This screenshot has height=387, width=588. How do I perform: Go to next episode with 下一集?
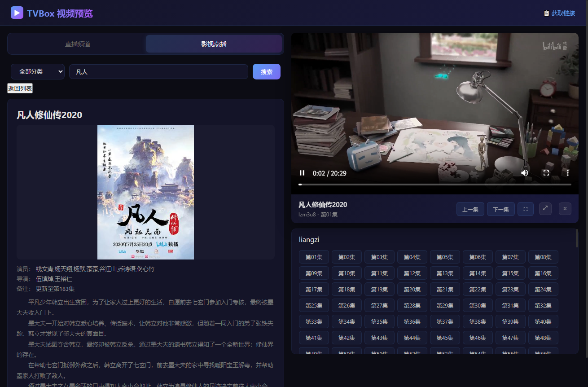pyautogui.click(x=501, y=209)
